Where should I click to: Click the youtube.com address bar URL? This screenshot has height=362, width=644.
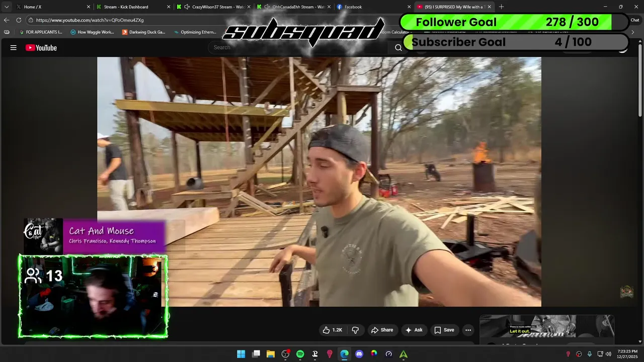click(x=90, y=20)
